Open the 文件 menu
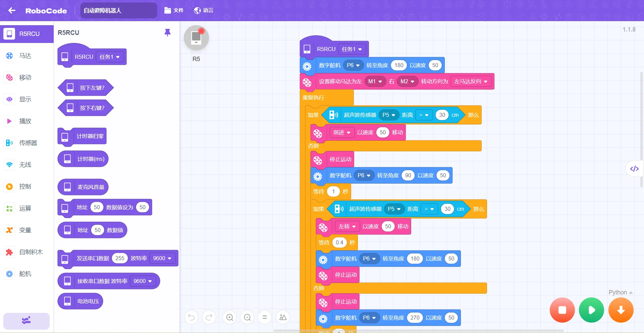The height and width of the screenshot is (333, 644). click(174, 10)
